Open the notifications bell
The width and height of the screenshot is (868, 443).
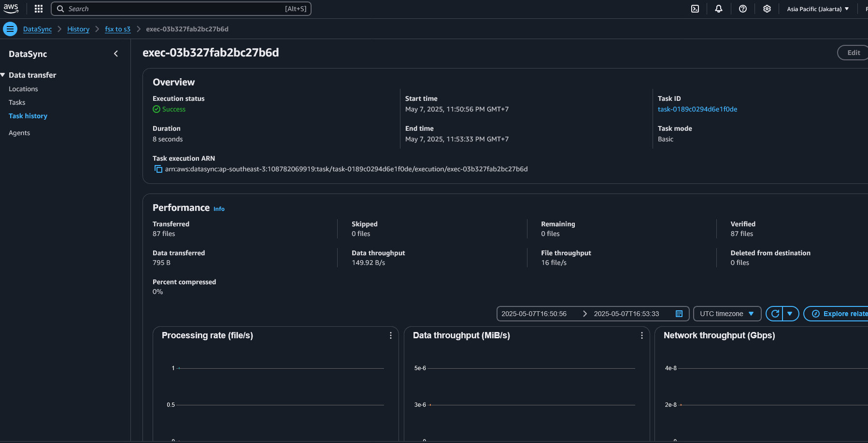click(x=719, y=9)
